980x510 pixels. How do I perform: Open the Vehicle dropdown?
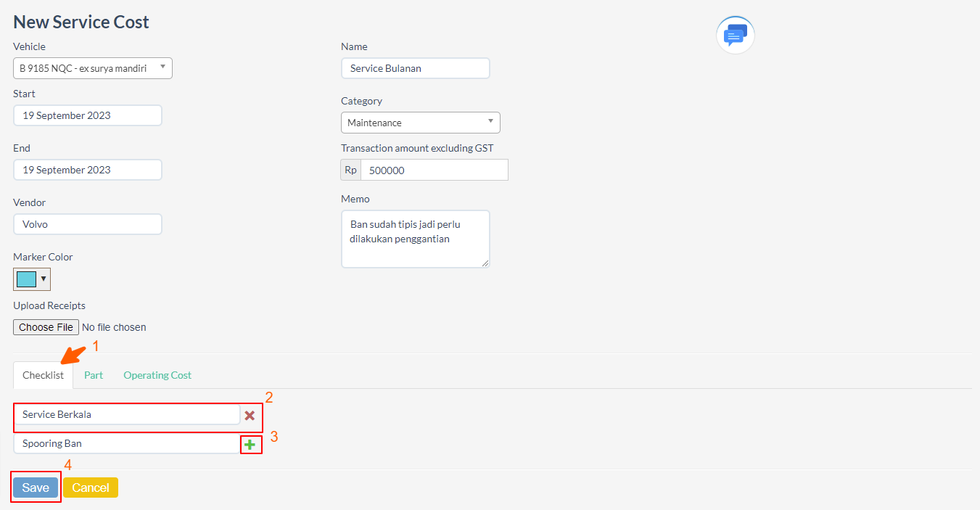(x=93, y=68)
